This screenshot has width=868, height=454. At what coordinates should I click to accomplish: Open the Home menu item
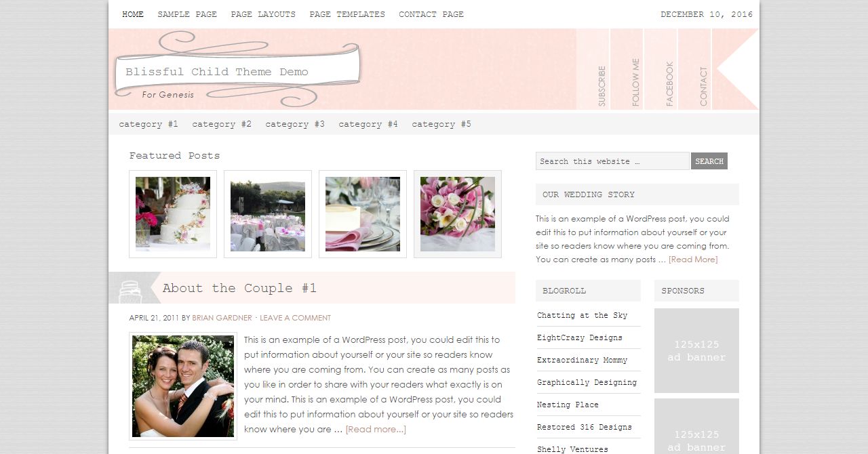[133, 14]
